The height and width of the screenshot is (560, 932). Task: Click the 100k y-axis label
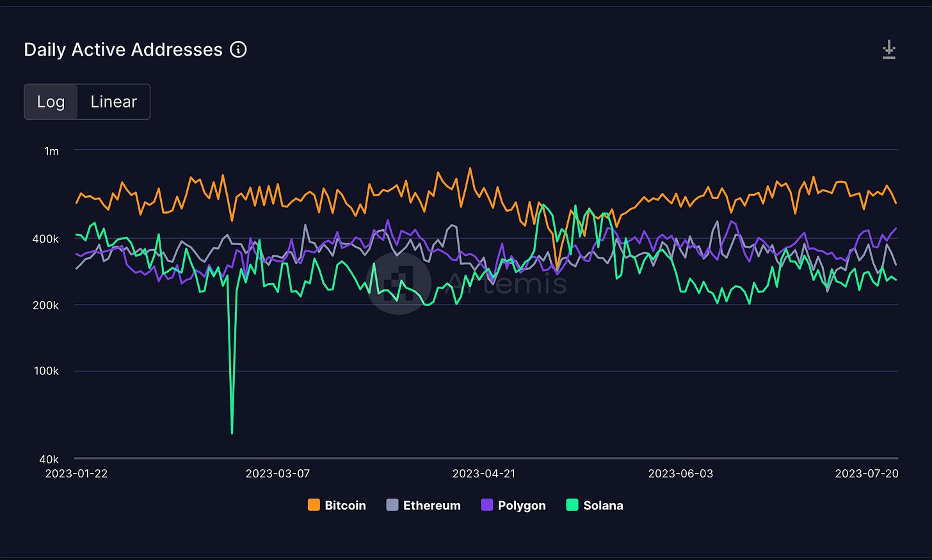46,371
